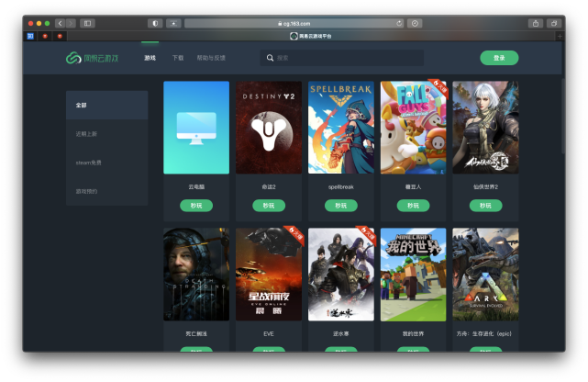Select the 游戏预约 sidebar category
Image resolution: width=588 pixels, height=382 pixels.
107,191
